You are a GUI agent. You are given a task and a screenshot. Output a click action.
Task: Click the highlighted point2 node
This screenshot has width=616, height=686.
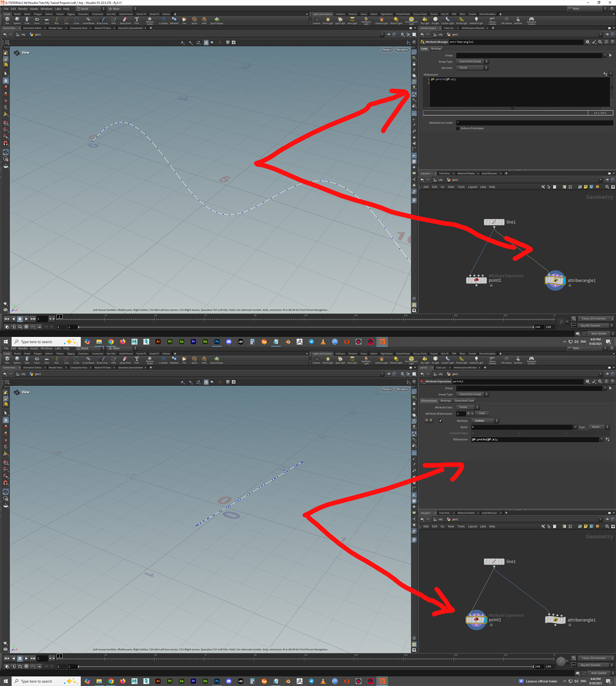[476, 620]
